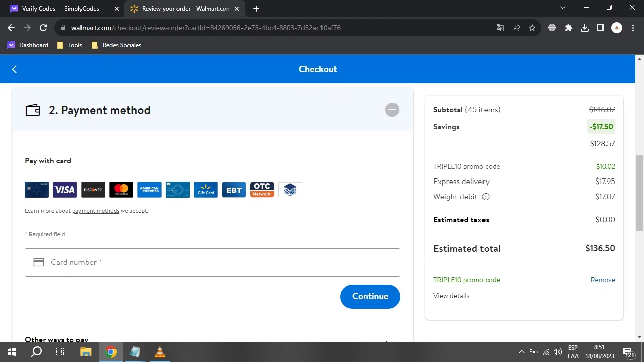The height and width of the screenshot is (362, 644).
Task: Open the View details link
Action: click(451, 296)
